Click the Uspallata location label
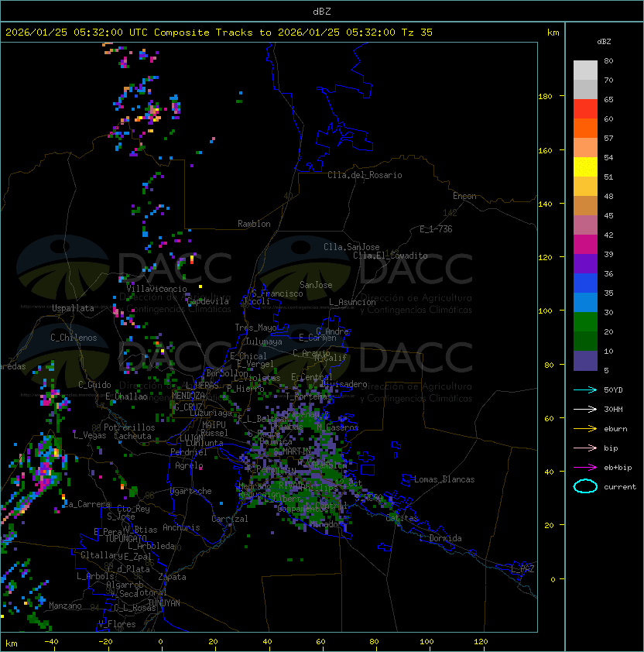644x652 pixels. pyautogui.click(x=73, y=308)
